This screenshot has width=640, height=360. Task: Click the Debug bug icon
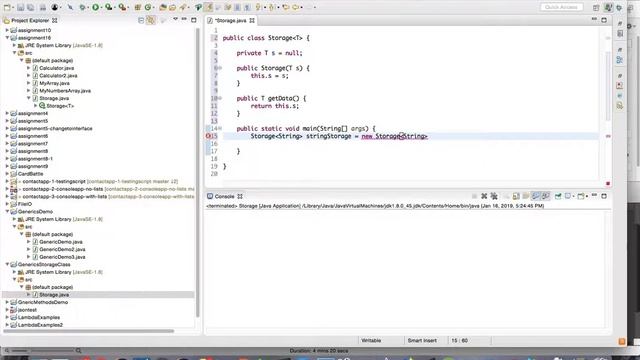click(x=82, y=7)
